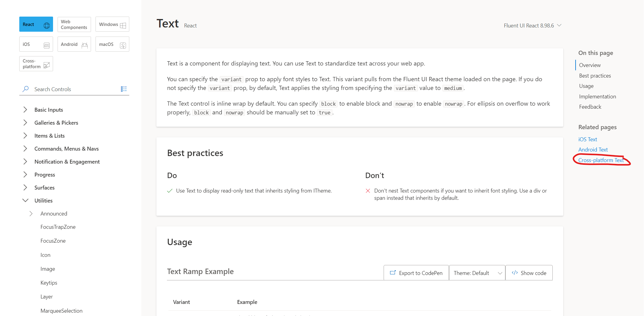
Task: Switch to the Web Components tab
Action: click(x=74, y=24)
